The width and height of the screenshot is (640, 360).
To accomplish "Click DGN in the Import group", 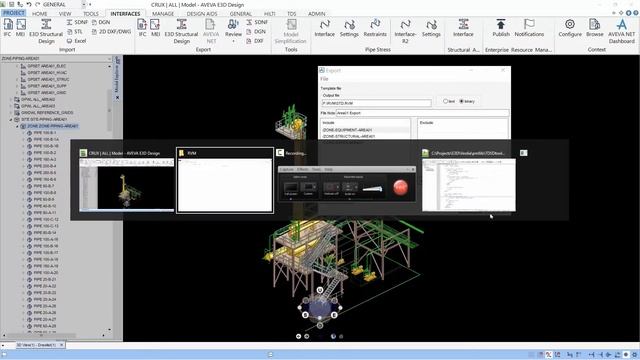I will (101, 22).
